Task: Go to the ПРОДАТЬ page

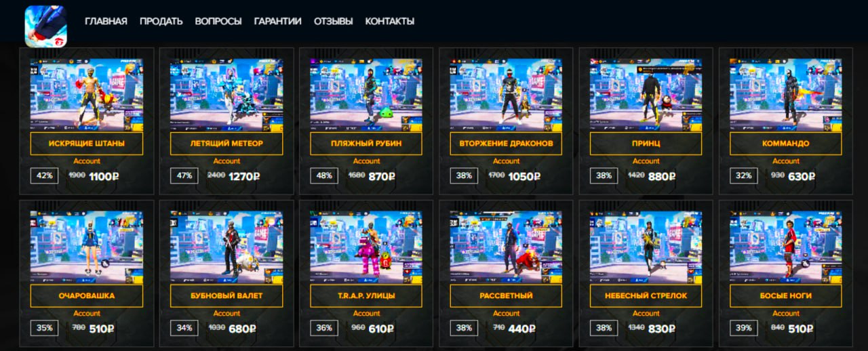Action: coord(161,21)
